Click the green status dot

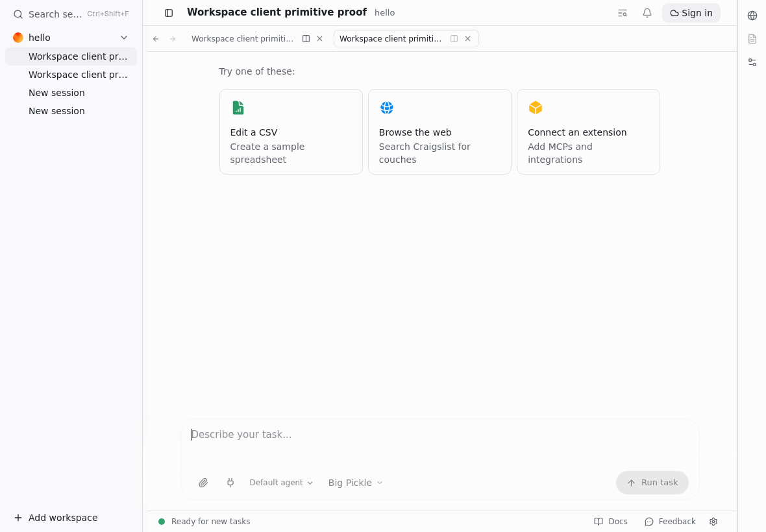click(162, 522)
